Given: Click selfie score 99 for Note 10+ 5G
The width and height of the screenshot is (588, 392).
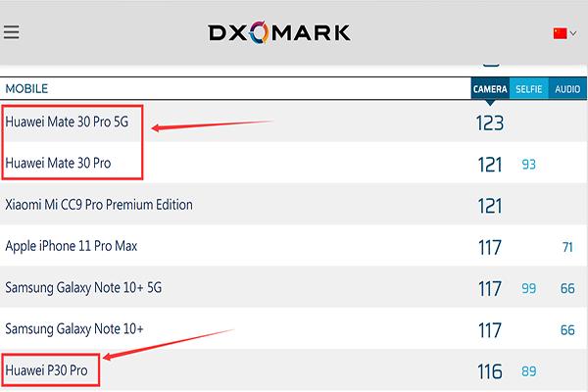Looking at the screenshot, I should [x=529, y=289].
